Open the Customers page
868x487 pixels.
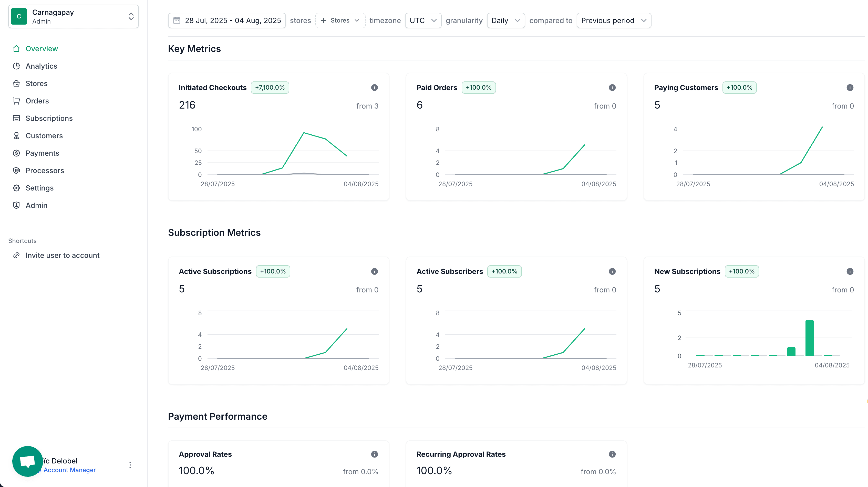click(44, 136)
